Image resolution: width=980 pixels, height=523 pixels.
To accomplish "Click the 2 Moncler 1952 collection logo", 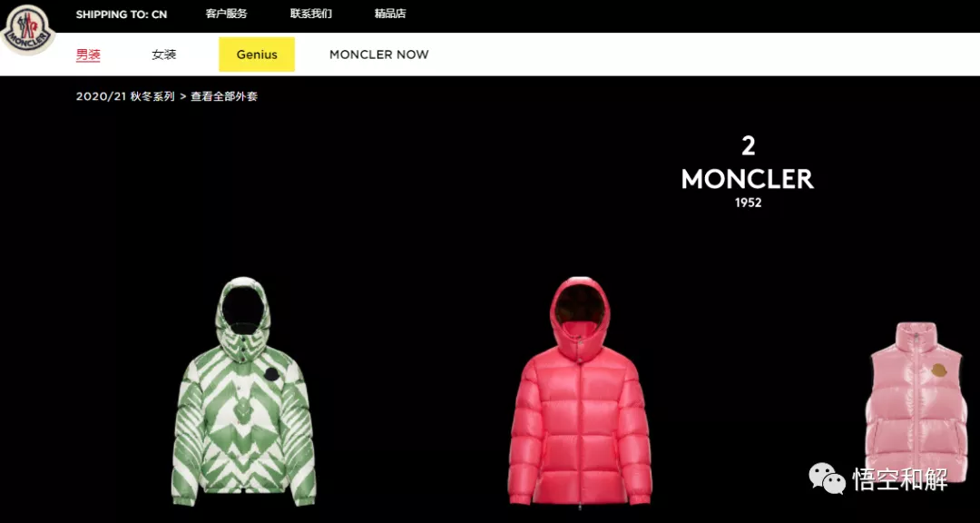I will 748,172.
